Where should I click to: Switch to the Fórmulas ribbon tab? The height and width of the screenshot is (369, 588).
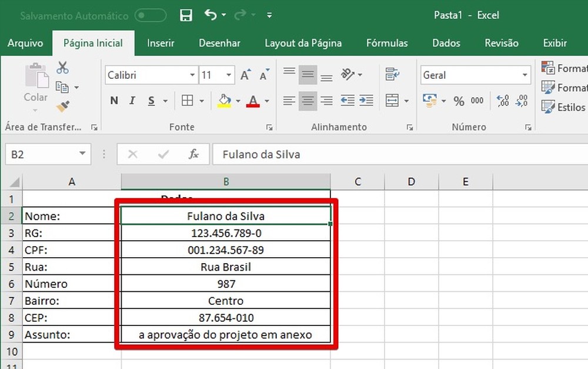coord(386,43)
